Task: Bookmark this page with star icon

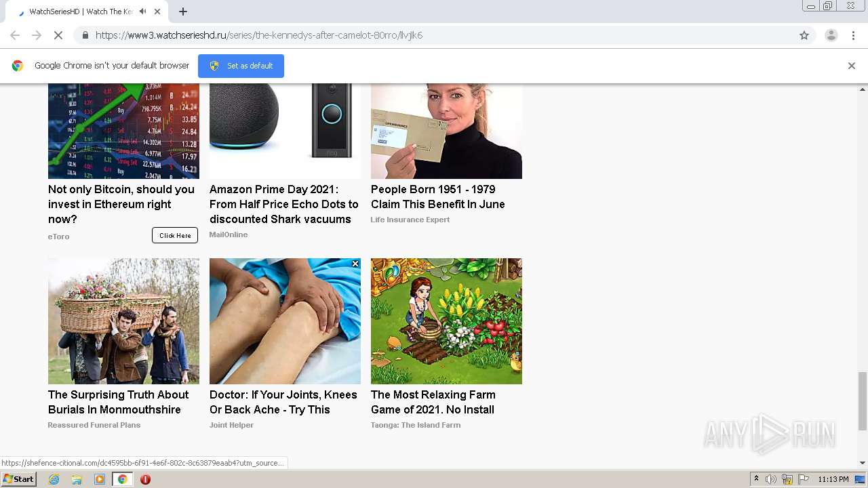Action: click(804, 35)
